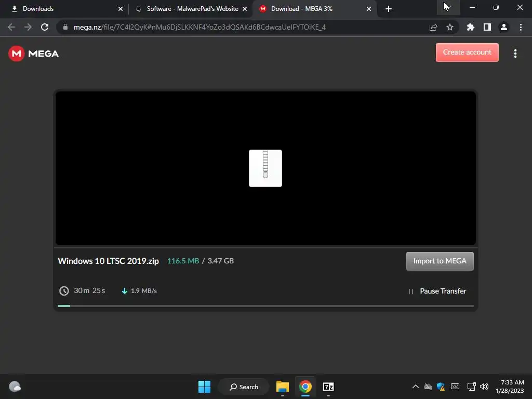The height and width of the screenshot is (399, 532).
Task: Click the clock remaining-time icon
Action: coord(64,291)
